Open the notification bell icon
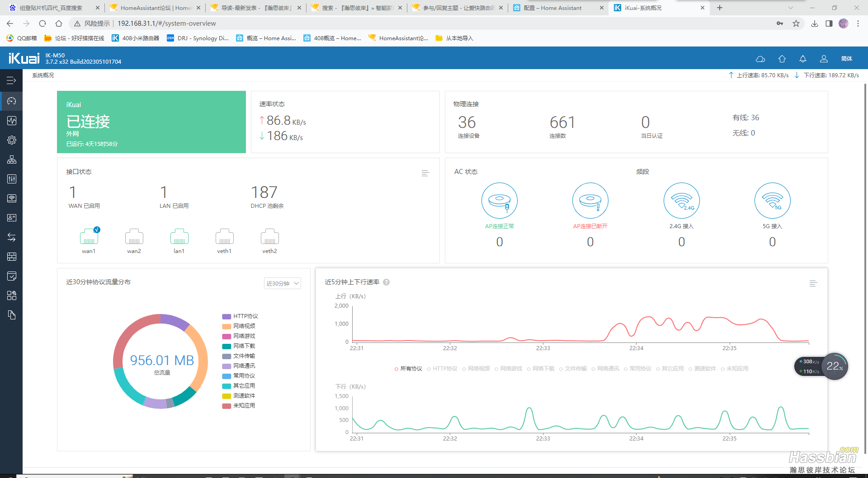This screenshot has width=868, height=478. pyautogui.click(x=802, y=59)
